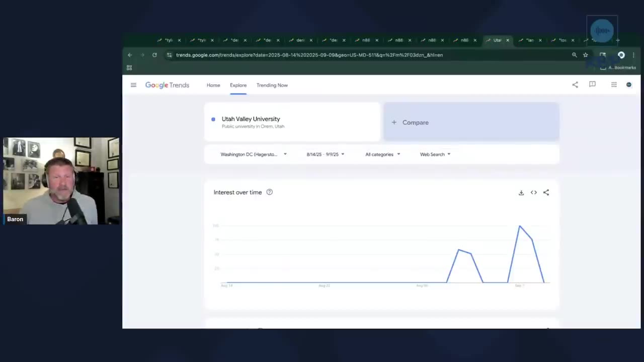The image size is (644, 362).
Task: Open the 8/14/25 - 9/9/25 date range dropdown
Action: (326, 154)
